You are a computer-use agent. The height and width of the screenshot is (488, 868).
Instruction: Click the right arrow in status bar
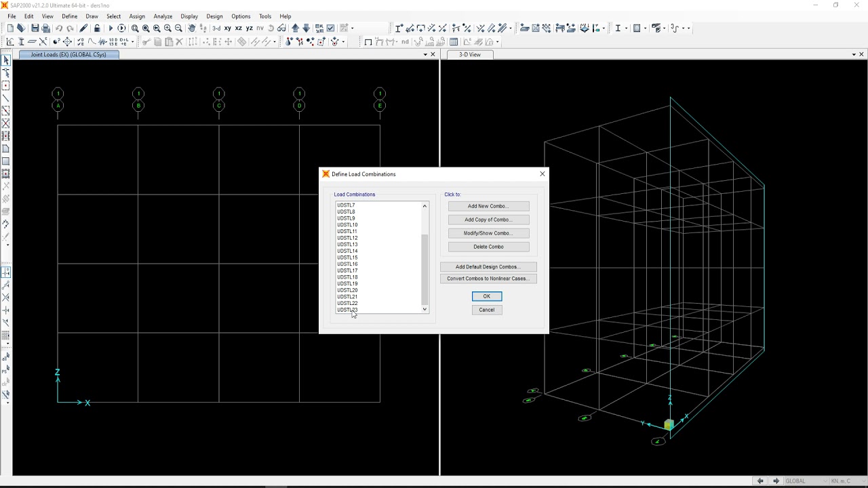tap(776, 481)
